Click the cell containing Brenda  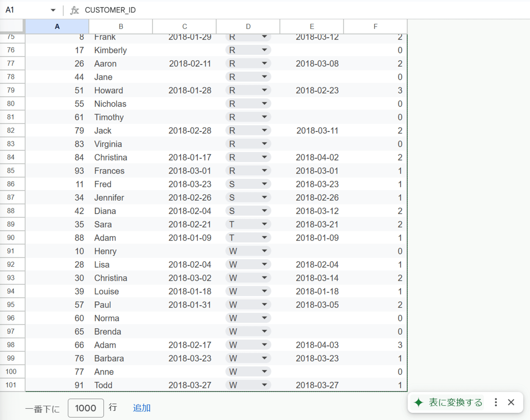tap(121, 332)
